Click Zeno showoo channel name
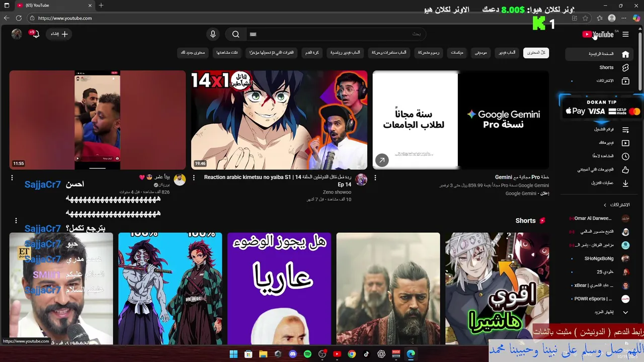644x362 pixels. pyautogui.click(x=337, y=192)
